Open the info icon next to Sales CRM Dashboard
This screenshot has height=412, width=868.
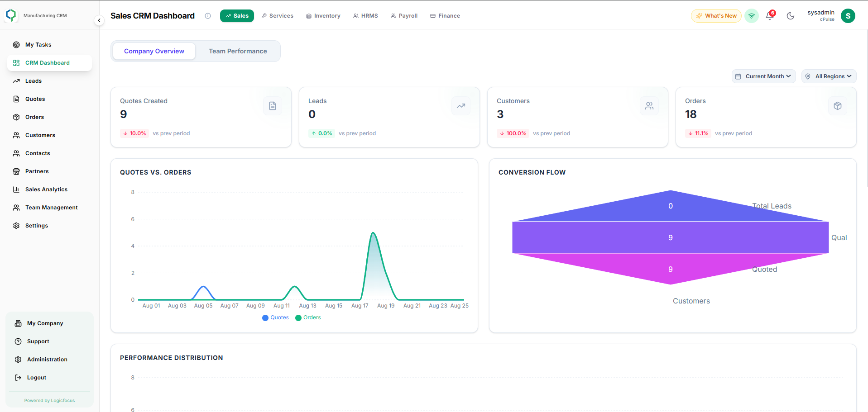(208, 16)
